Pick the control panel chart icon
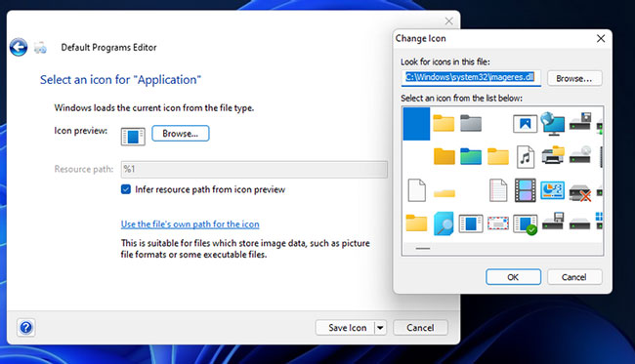Image resolution: width=635 pixels, height=364 pixels. click(x=552, y=190)
